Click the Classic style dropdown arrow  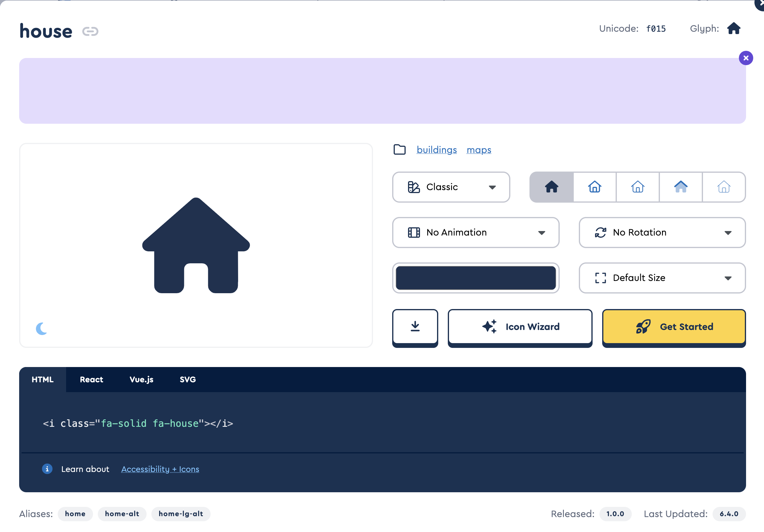(493, 187)
